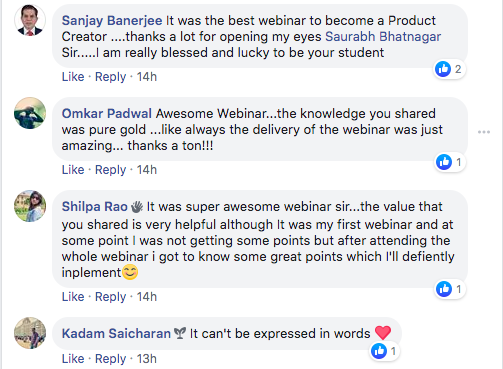Open Sanjay Banerjee's profile picture

pyautogui.click(x=30, y=20)
